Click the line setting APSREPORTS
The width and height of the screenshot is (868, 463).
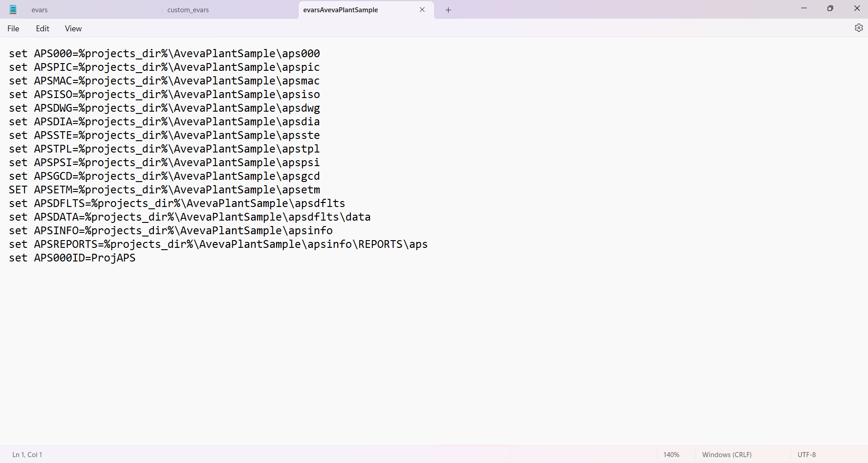218,244
